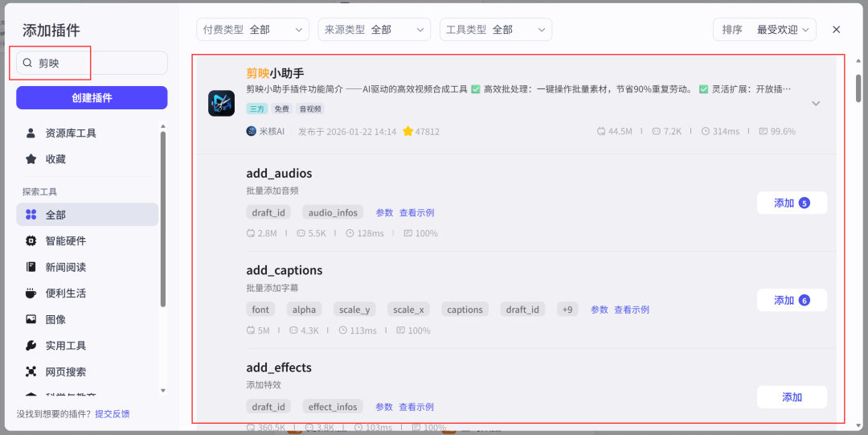
Task: Add the add_audios tool
Action: [x=791, y=203]
